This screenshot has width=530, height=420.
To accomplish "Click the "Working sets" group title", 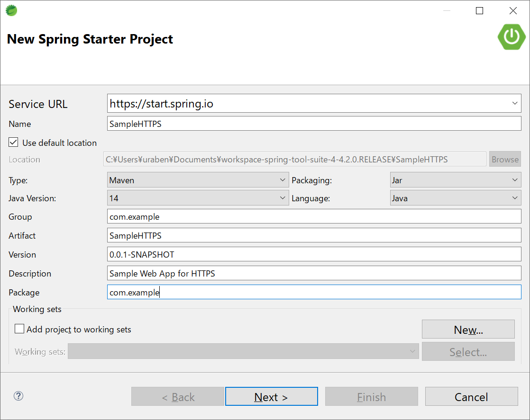I will pyautogui.click(x=37, y=309).
